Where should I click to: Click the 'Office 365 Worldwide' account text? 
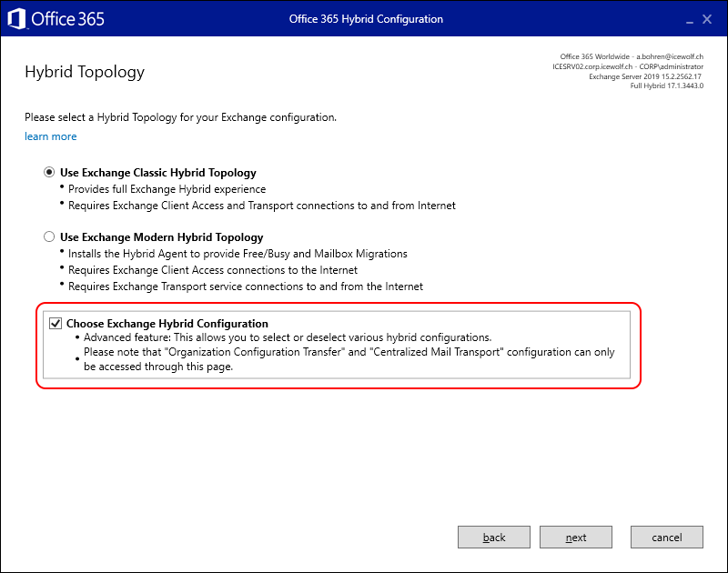coord(632,56)
